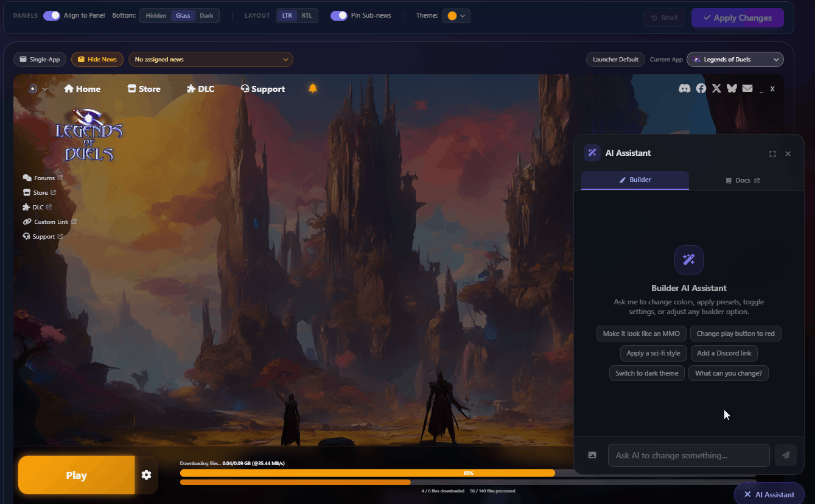Open the Theme color dropdown

click(456, 16)
